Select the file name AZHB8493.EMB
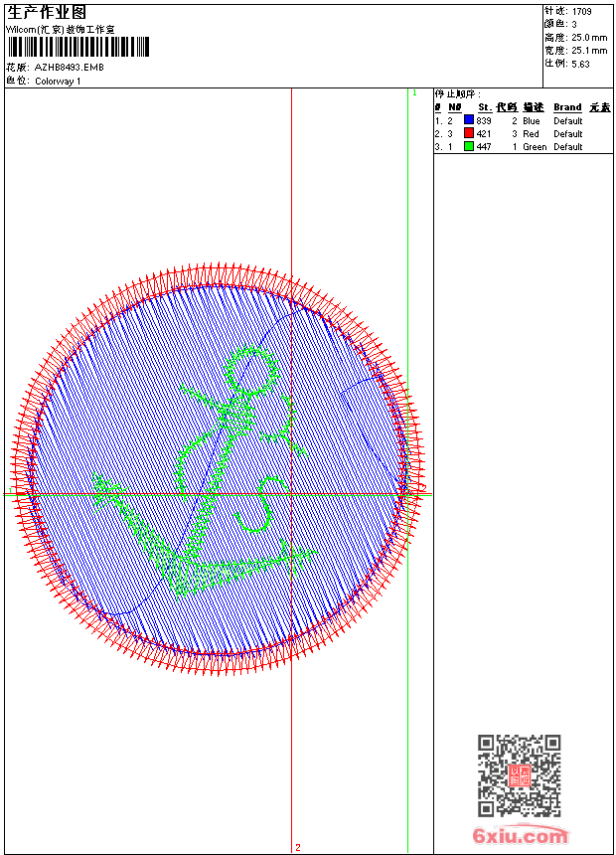 (70, 68)
